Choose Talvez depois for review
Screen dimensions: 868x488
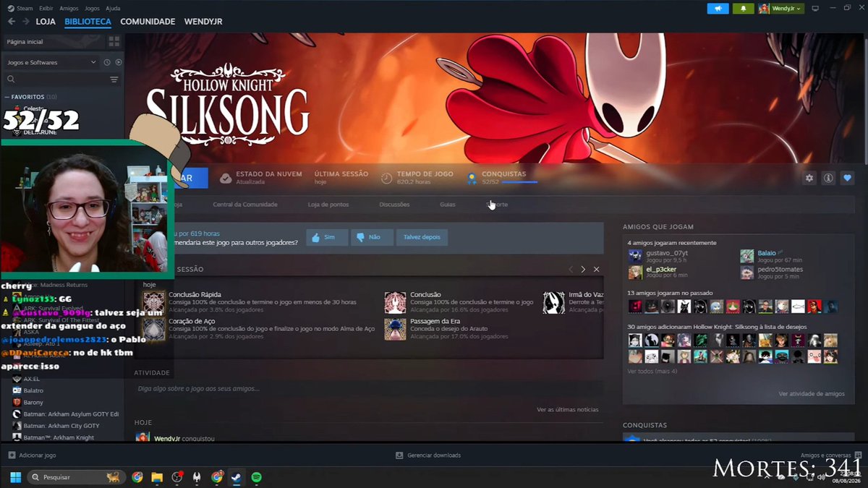(x=422, y=237)
